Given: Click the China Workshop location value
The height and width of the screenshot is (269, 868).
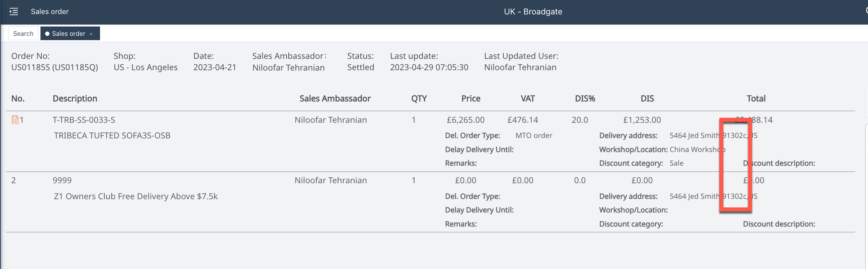Looking at the screenshot, I should point(697,150).
